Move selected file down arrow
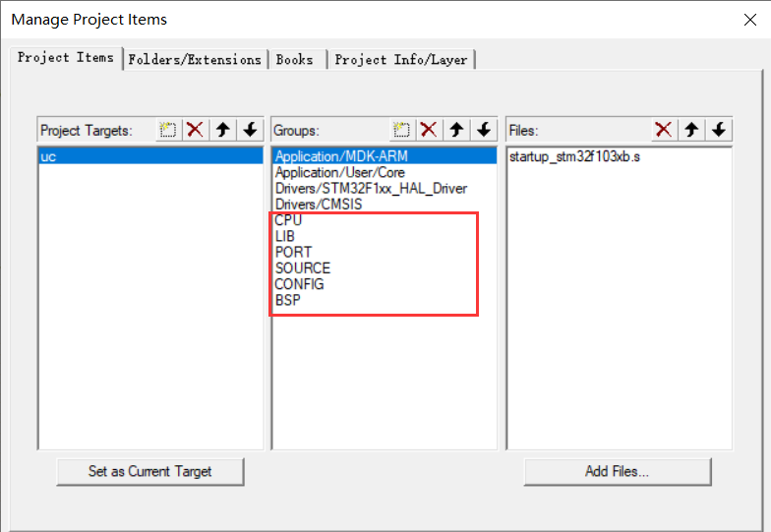 tap(719, 130)
